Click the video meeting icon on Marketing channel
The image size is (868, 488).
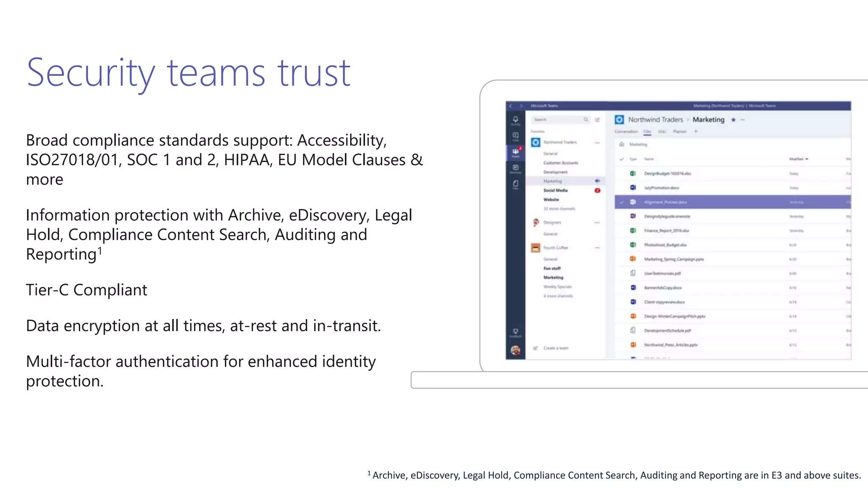tap(597, 181)
